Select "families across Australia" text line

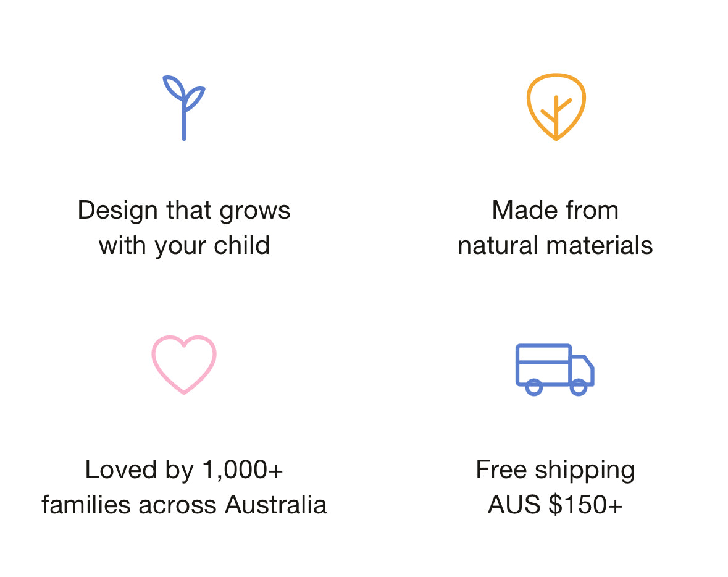[184, 505]
